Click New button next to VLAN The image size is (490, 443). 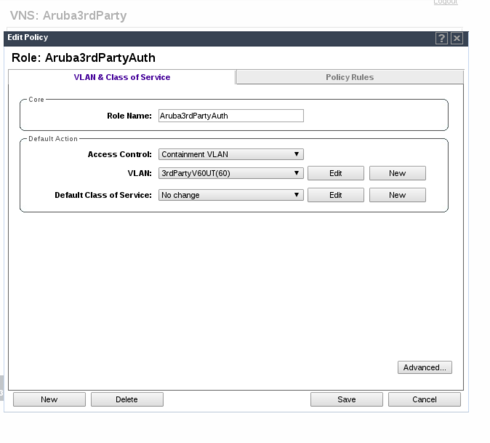(397, 173)
